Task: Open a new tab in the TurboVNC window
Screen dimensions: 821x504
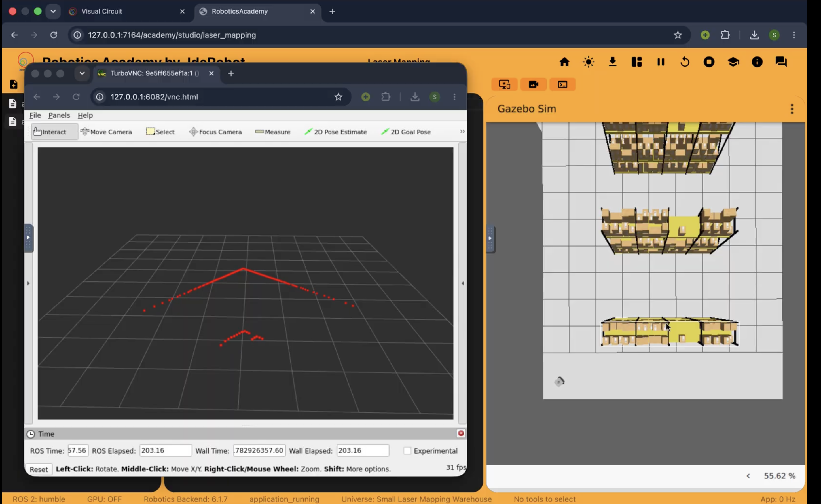Action: 231,73
